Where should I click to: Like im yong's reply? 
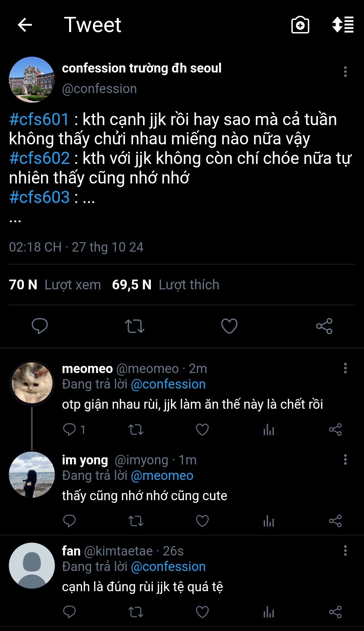pos(202,521)
